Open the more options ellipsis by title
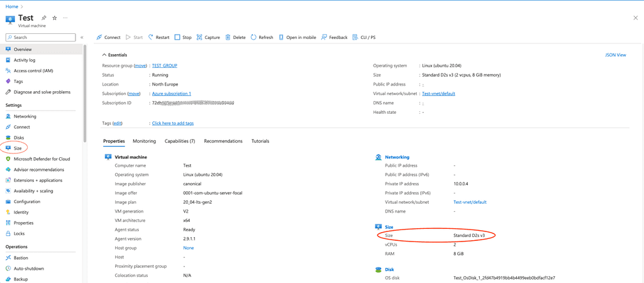This screenshot has height=283, width=644. click(65, 18)
